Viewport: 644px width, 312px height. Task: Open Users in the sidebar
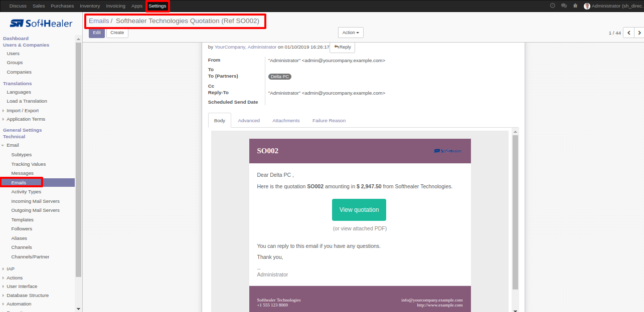(13, 54)
